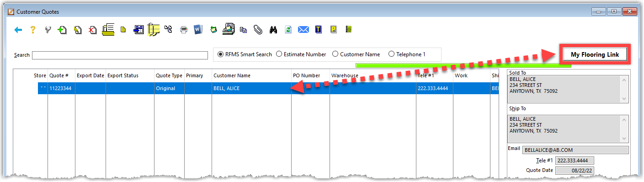The image size is (644, 182).
Task: Click the blue T icon in toolbar
Action: [x=319, y=30]
